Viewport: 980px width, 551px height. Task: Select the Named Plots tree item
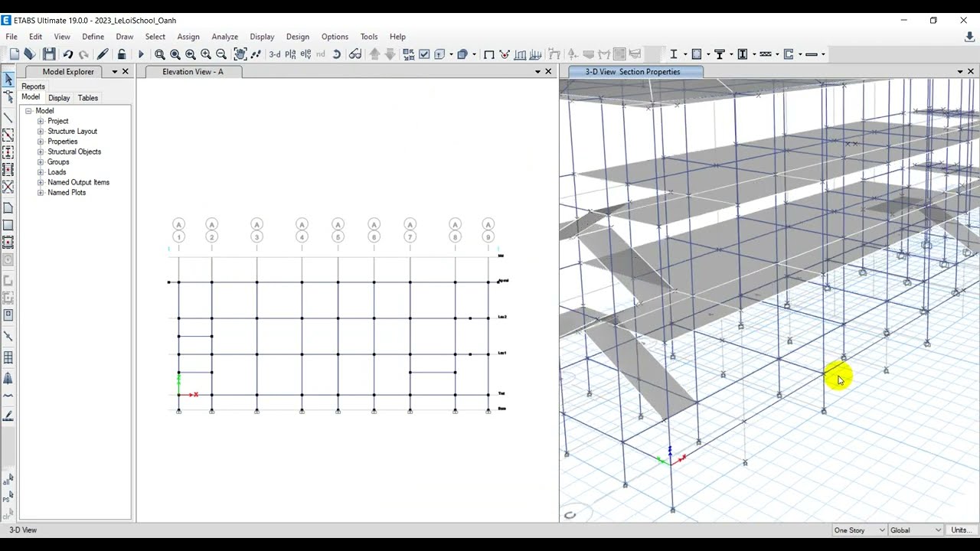(67, 193)
